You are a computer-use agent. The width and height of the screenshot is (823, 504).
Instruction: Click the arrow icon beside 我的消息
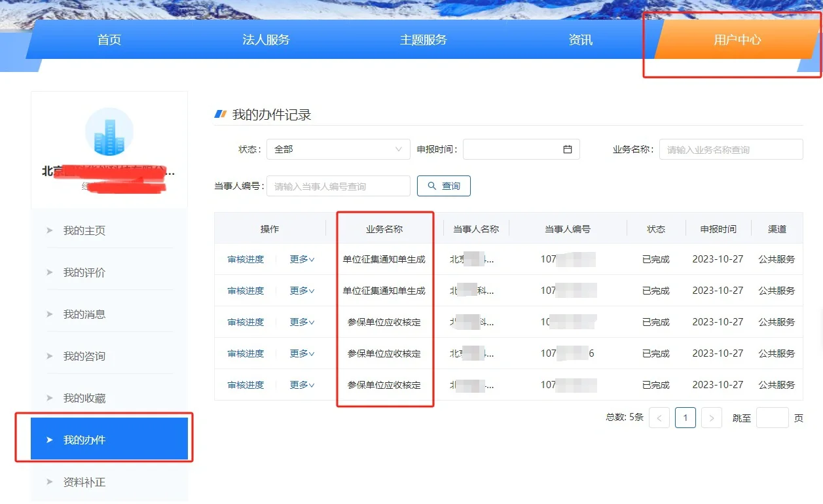50,314
